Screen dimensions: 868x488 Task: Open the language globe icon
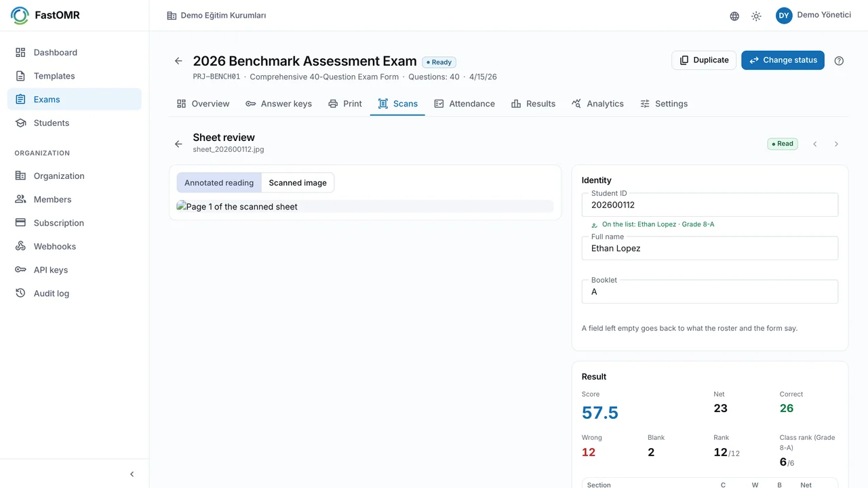pyautogui.click(x=734, y=16)
